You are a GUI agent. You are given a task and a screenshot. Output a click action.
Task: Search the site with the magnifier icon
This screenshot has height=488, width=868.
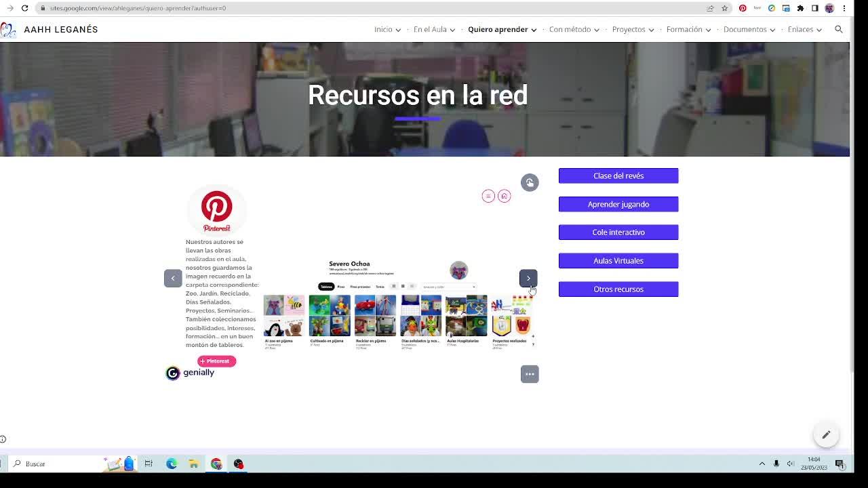coord(839,29)
